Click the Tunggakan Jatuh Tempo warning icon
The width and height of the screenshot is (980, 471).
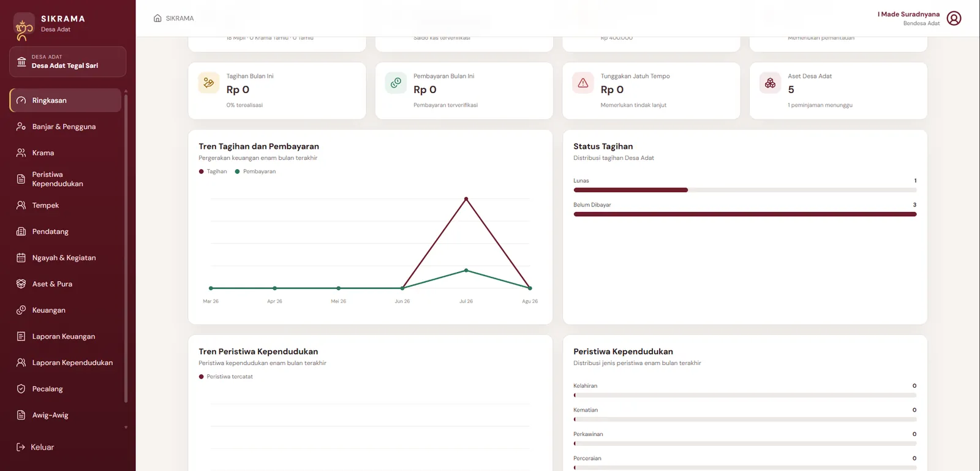point(583,83)
